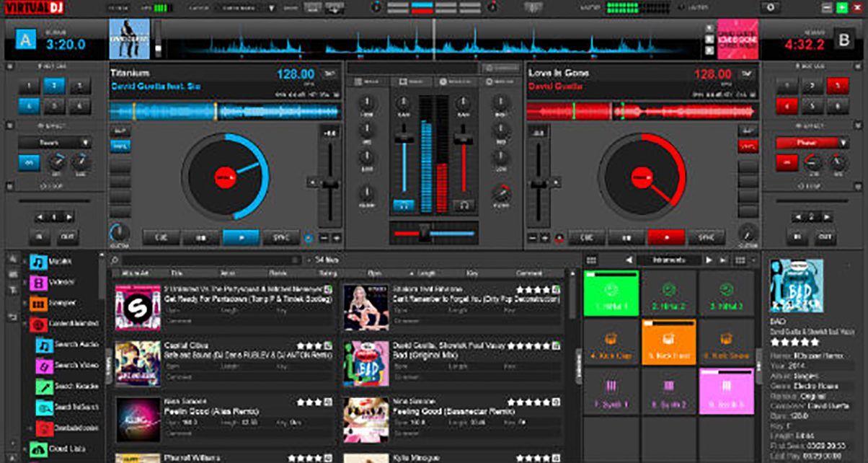868x463 pixels.
Task: Trigger the Synth 1 sampler pad
Action: point(611,390)
